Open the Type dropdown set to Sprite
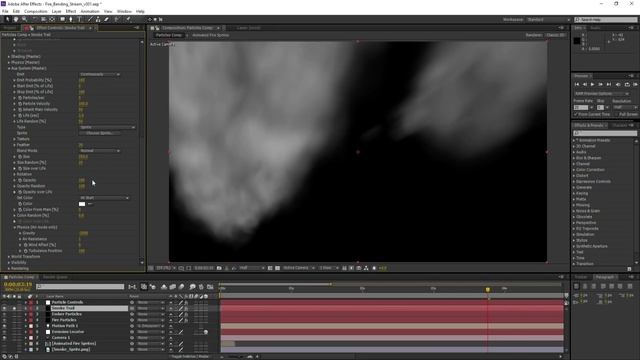The height and width of the screenshot is (360, 640). (x=107, y=127)
